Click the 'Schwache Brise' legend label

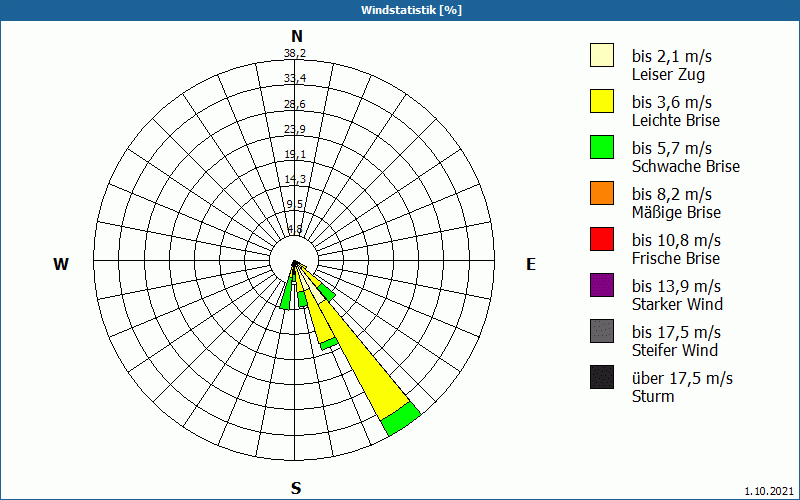686,166
